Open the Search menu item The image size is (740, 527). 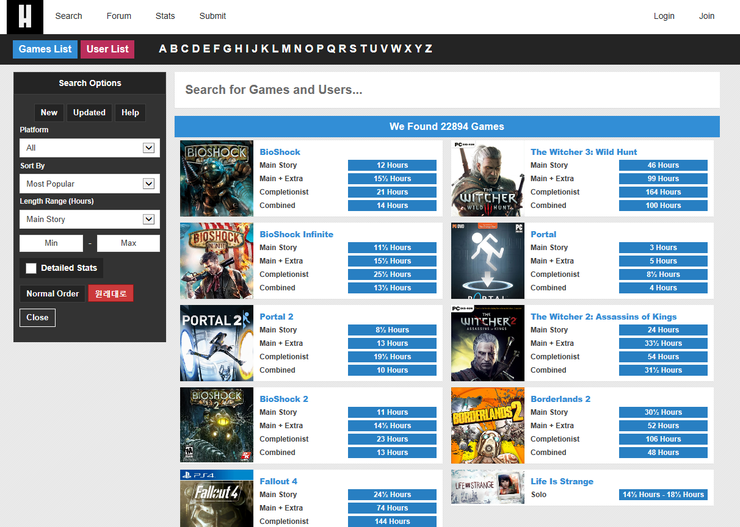[x=68, y=16]
